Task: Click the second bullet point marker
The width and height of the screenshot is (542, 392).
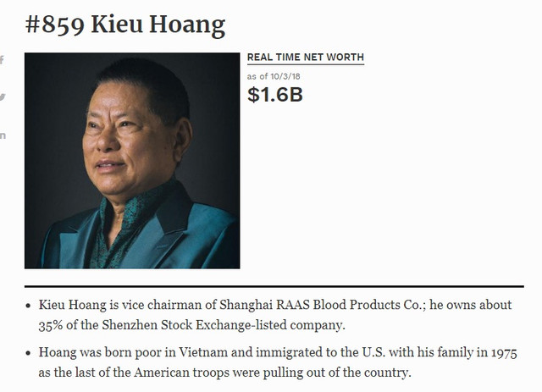Action: (30, 353)
